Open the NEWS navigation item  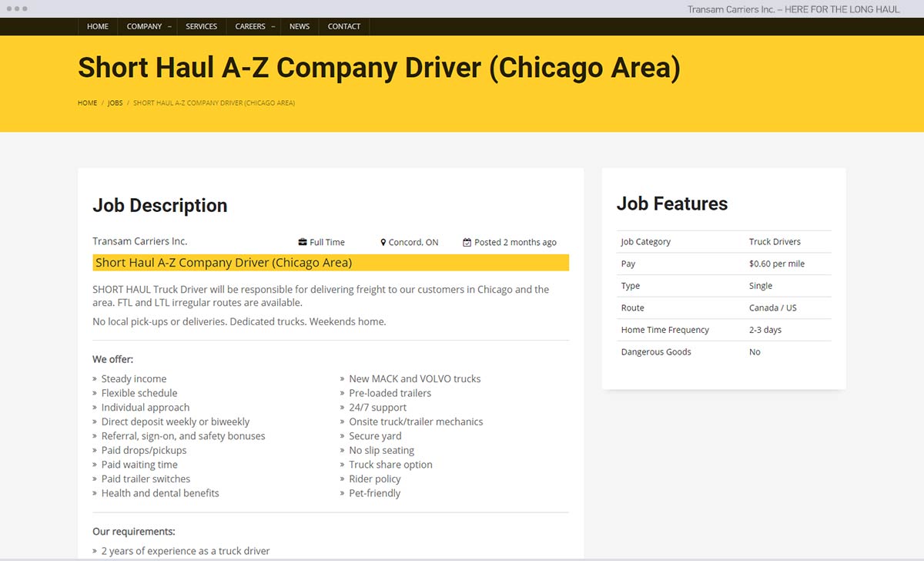[300, 26]
